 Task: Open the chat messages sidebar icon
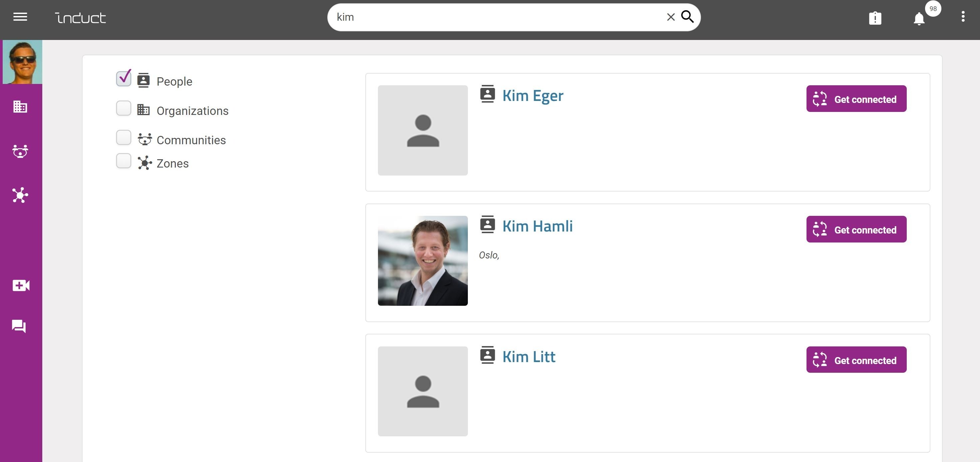pyautogui.click(x=19, y=326)
